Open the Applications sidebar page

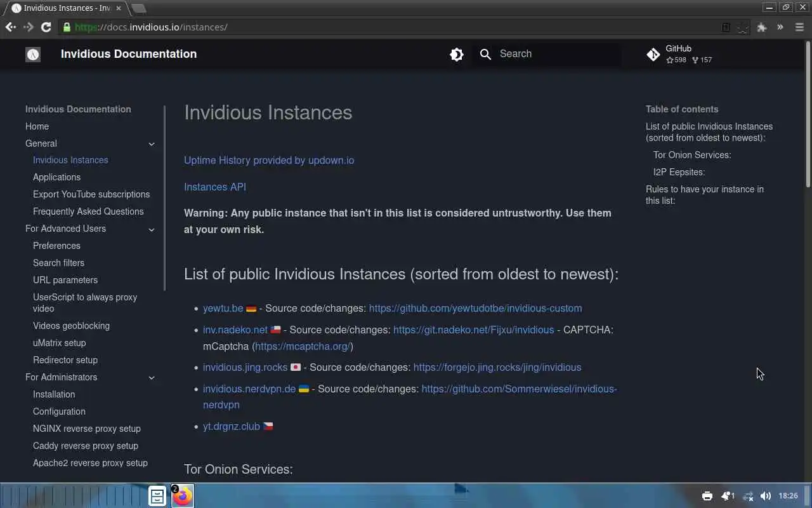click(x=56, y=177)
